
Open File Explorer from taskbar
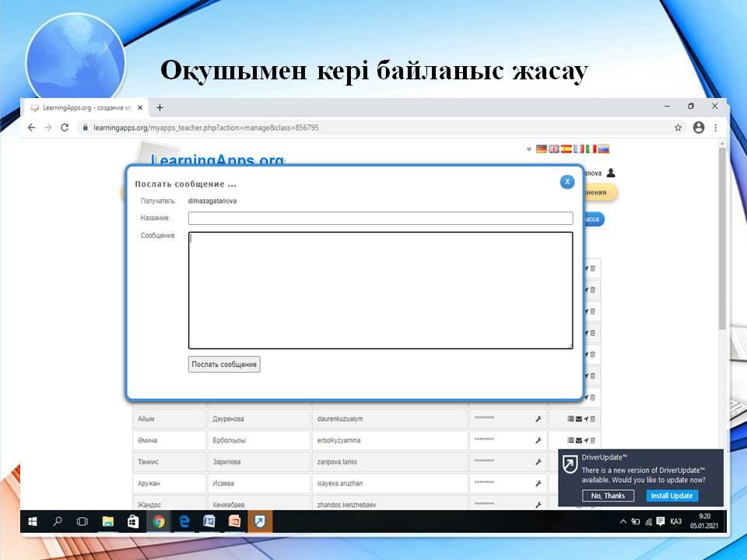pyautogui.click(x=108, y=522)
